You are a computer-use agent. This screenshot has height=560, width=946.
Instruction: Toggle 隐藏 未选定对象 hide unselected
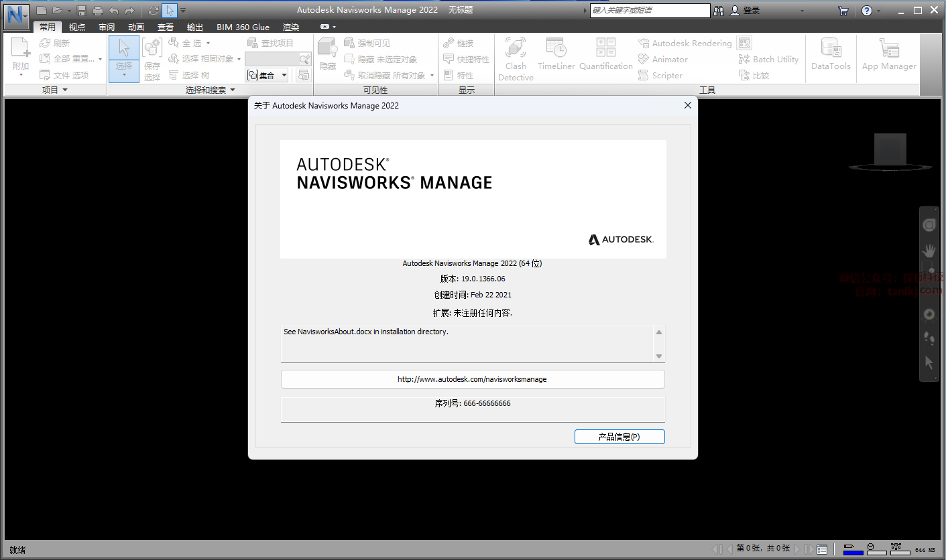380,59
